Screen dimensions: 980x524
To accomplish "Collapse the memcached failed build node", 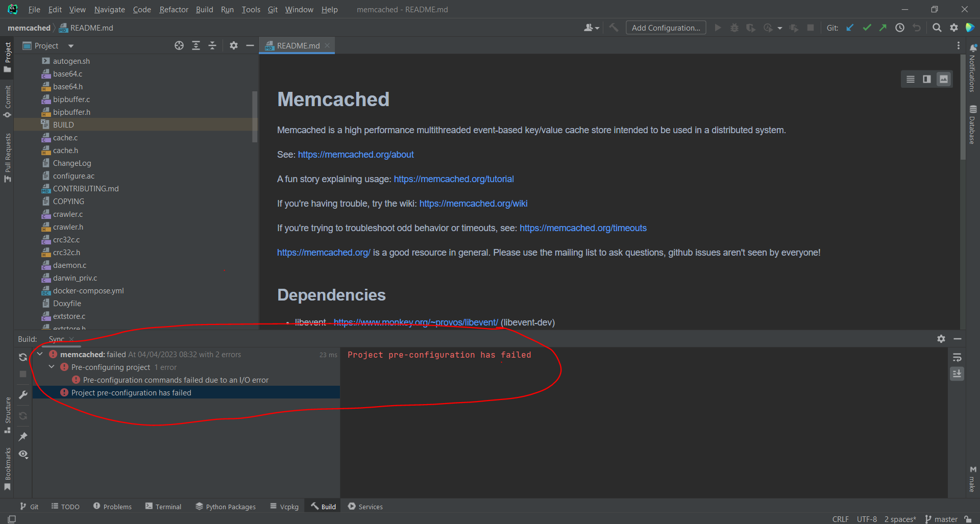I will pyautogui.click(x=40, y=354).
